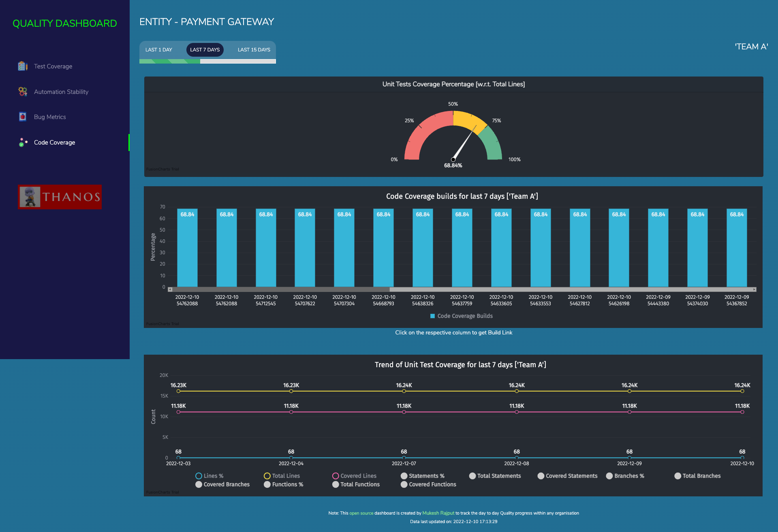Screen dimensions: 778x532
Task: Click the bar for build 54633605
Action: tap(501, 248)
